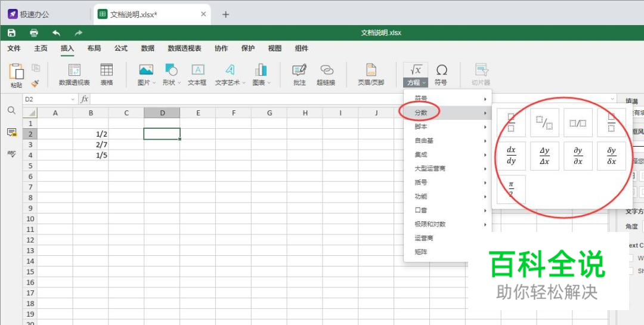Open the comments panel in left sidebar

coord(11,132)
